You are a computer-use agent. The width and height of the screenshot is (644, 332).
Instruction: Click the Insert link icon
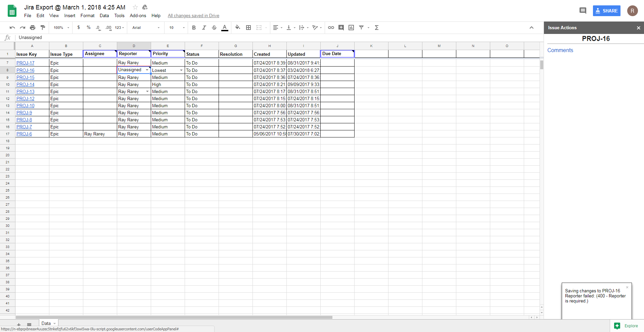click(331, 28)
